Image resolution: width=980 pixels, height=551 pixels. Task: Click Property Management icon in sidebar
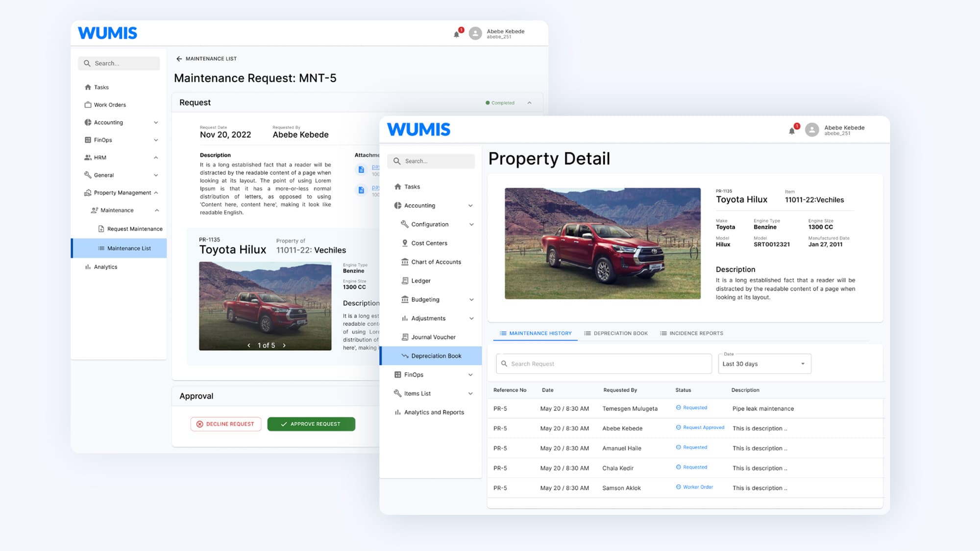point(88,192)
